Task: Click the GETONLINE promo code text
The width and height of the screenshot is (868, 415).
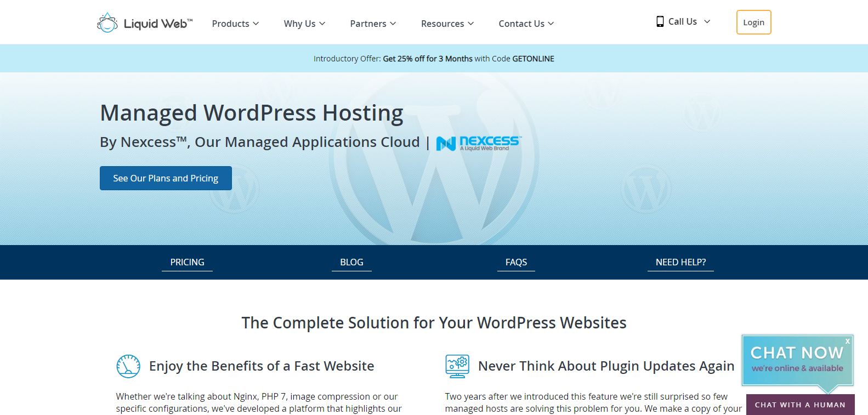Action: 533,59
